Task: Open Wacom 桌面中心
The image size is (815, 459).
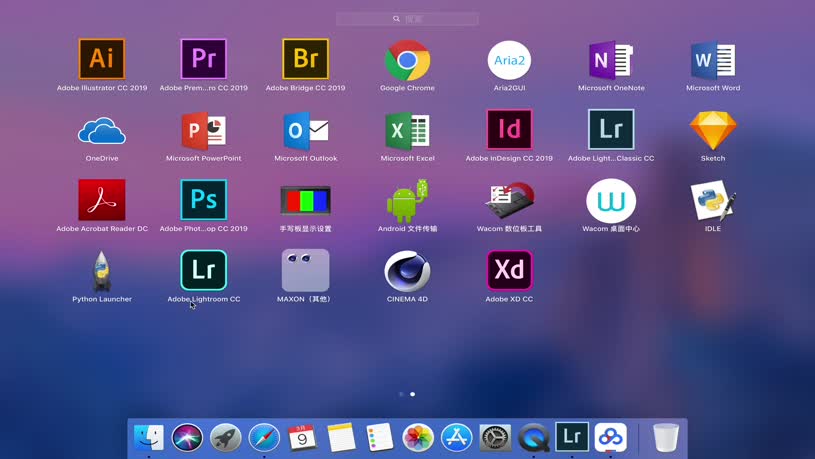Action: tap(611, 201)
